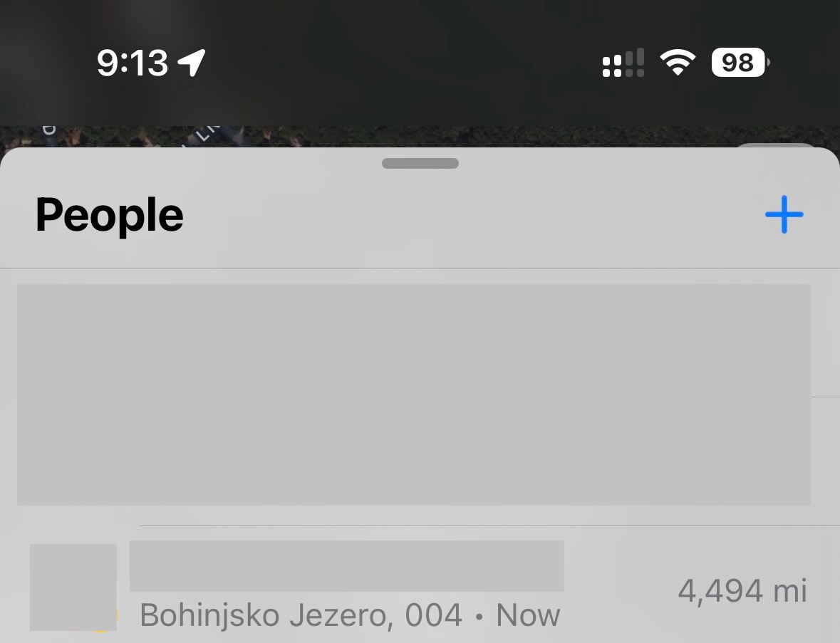Viewport: 840px width, 643px height.
Task: Tap the blue plus button beside People
Action: tap(784, 214)
